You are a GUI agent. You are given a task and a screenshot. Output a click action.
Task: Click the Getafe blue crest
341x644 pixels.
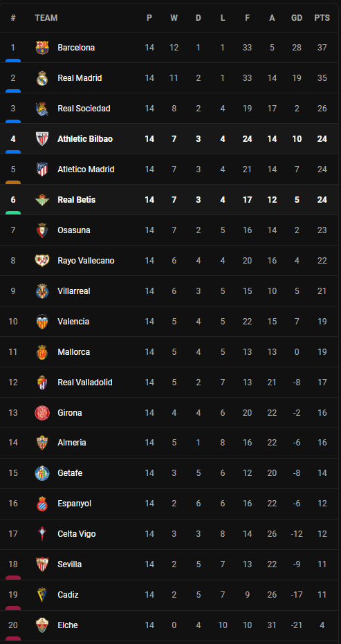click(42, 473)
